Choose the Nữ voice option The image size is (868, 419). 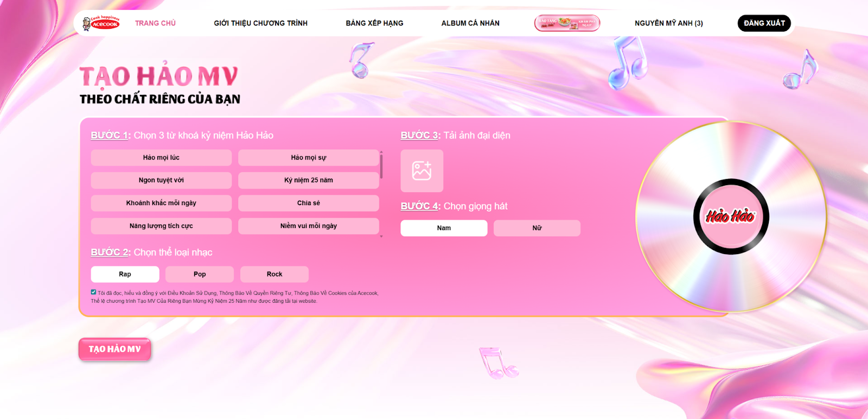pyautogui.click(x=537, y=228)
